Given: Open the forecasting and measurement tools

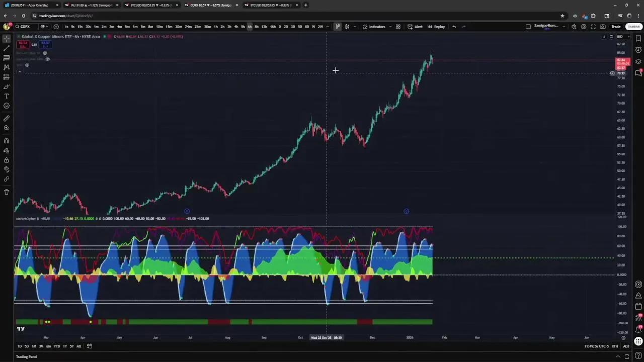Looking at the screenshot, I should (7, 77).
